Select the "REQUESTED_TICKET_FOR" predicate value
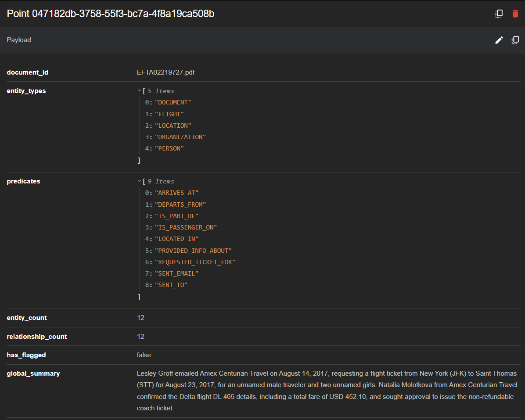The image size is (525, 420). pyautogui.click(x=195, y=262)
